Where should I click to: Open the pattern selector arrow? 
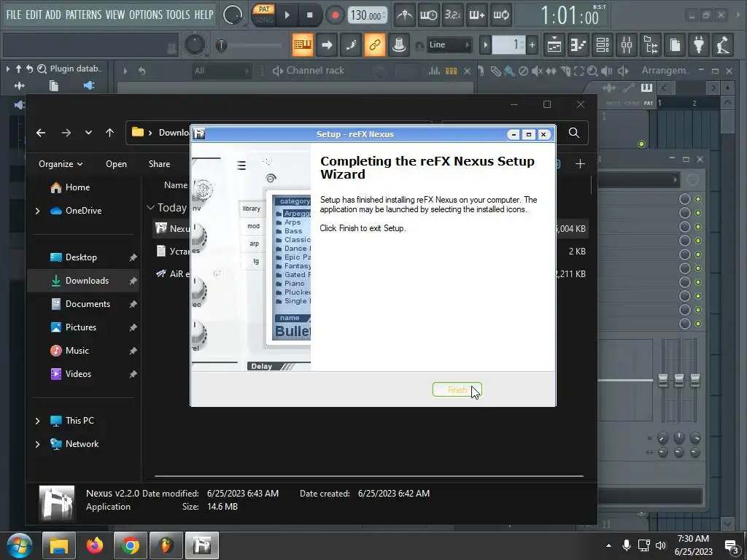click(485, 45)
